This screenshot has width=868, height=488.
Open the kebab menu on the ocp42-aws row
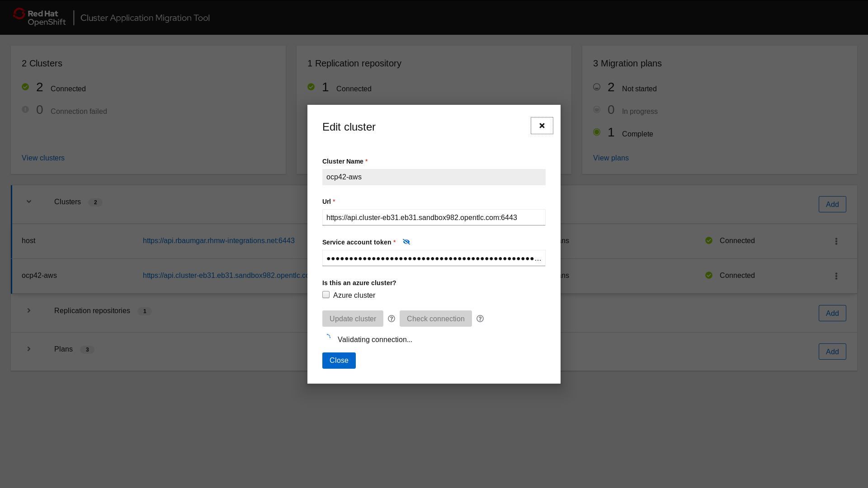pos(836,276)
